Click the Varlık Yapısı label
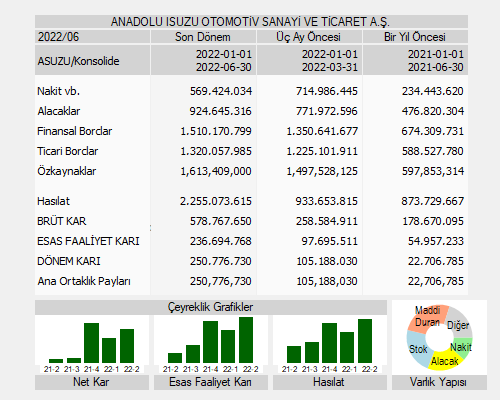The height and width of the screenshot is (400, 500). point(439,382)
